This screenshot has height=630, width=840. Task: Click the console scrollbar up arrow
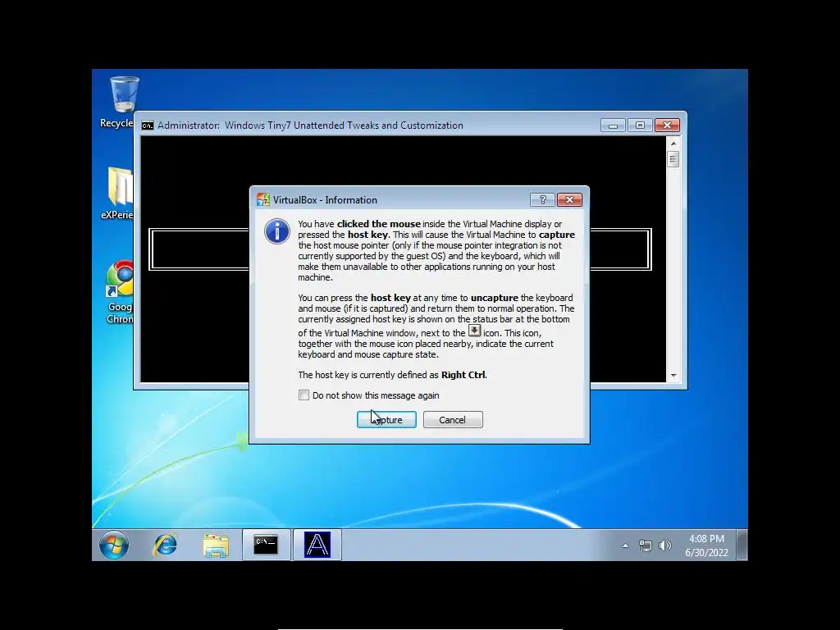click(x=673, y=143)
